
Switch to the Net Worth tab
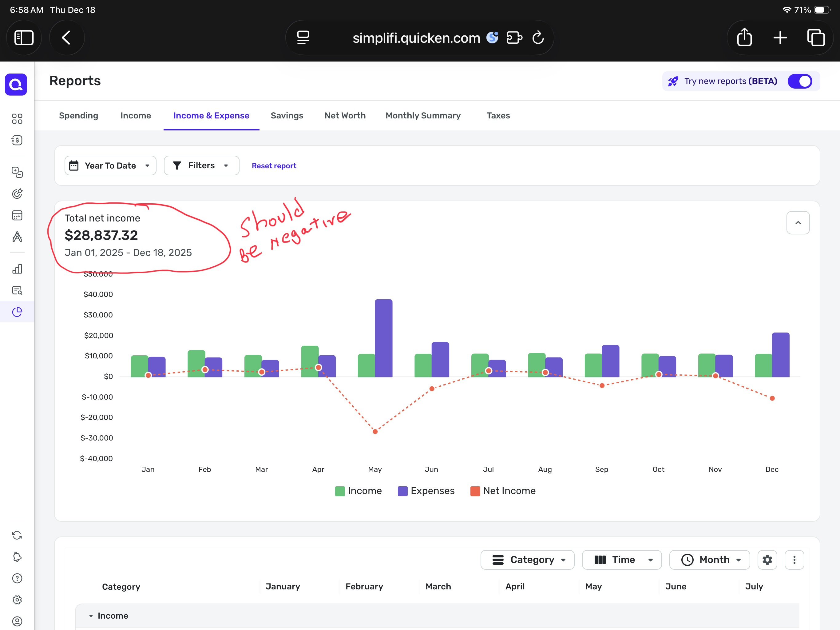[345, 116]
